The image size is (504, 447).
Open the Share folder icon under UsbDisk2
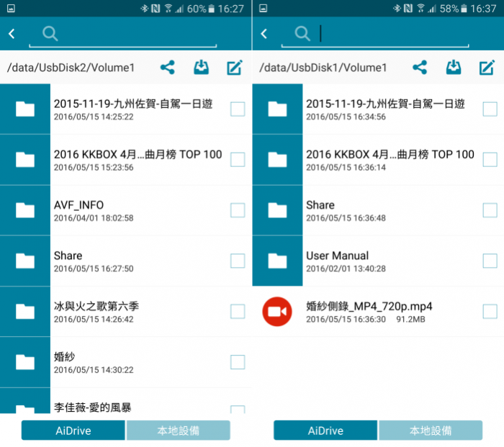(25, 261)
